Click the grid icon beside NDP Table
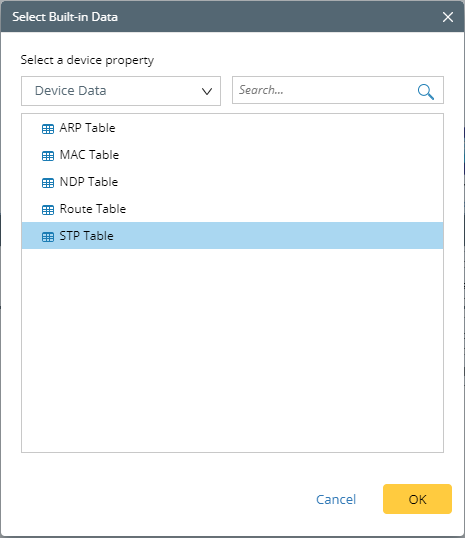This screenshot has width=465, height=538. pyautogui.click(x=48, y=183)
